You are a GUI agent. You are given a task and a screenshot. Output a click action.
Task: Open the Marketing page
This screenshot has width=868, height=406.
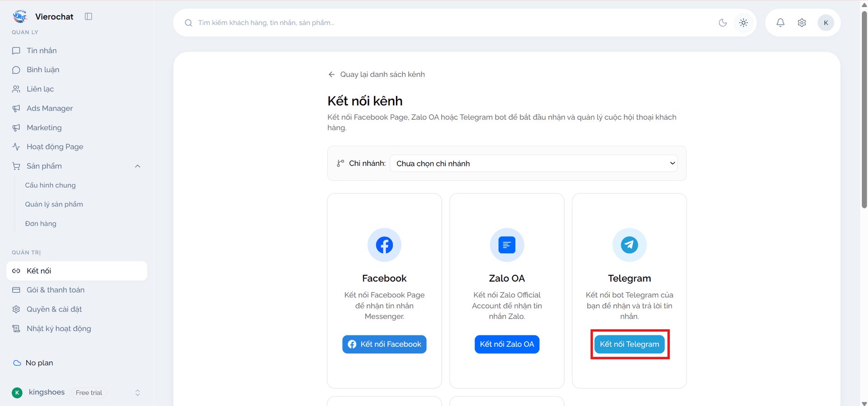coord(77,127)
